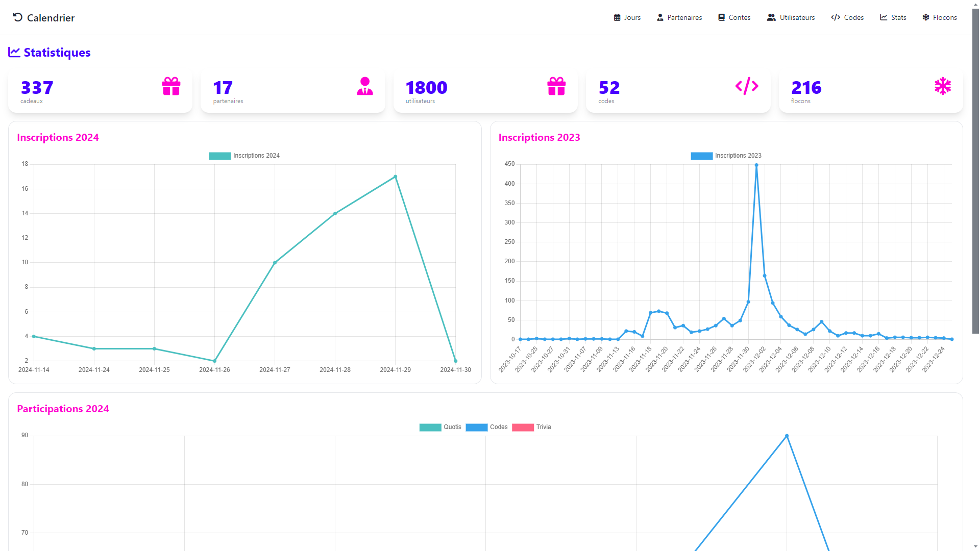Click the 17 partenaires value

pos(223,88)
